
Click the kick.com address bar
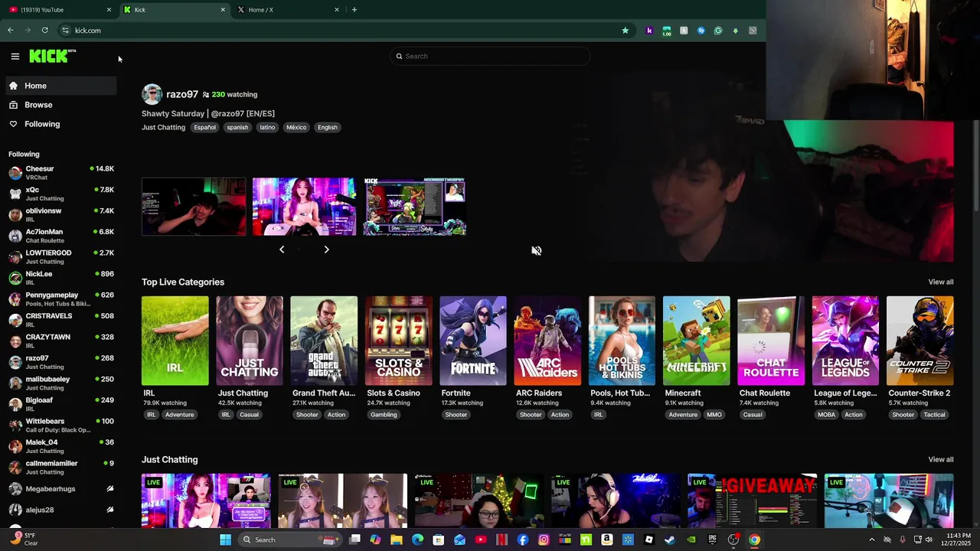click(337, 31)
